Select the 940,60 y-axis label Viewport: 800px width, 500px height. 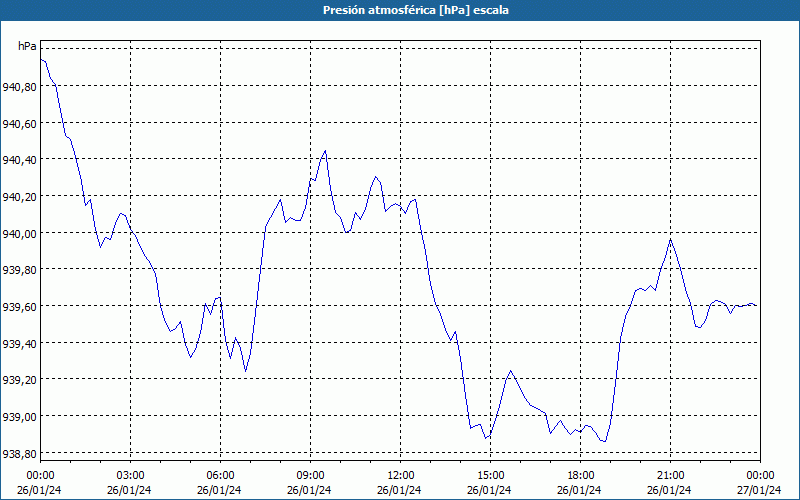(19, 123)
